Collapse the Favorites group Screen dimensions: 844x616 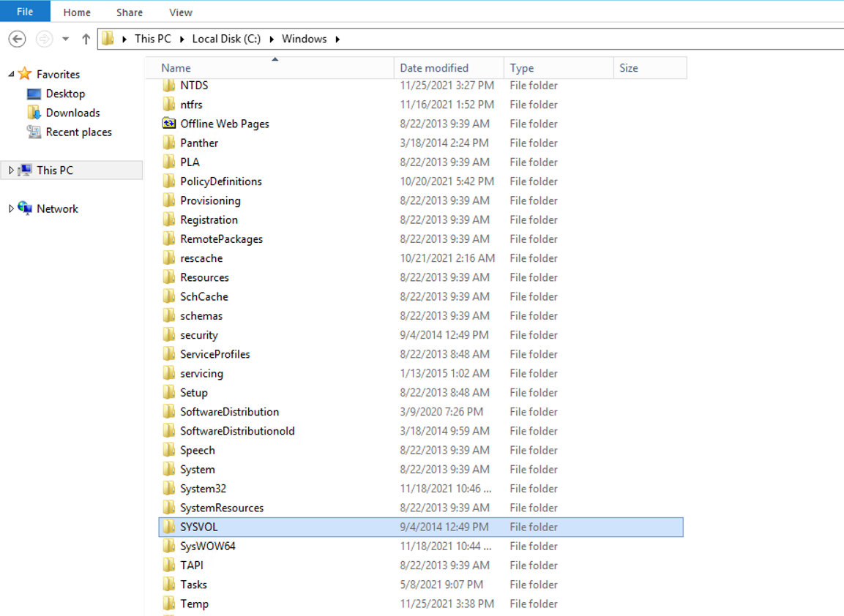11,75
